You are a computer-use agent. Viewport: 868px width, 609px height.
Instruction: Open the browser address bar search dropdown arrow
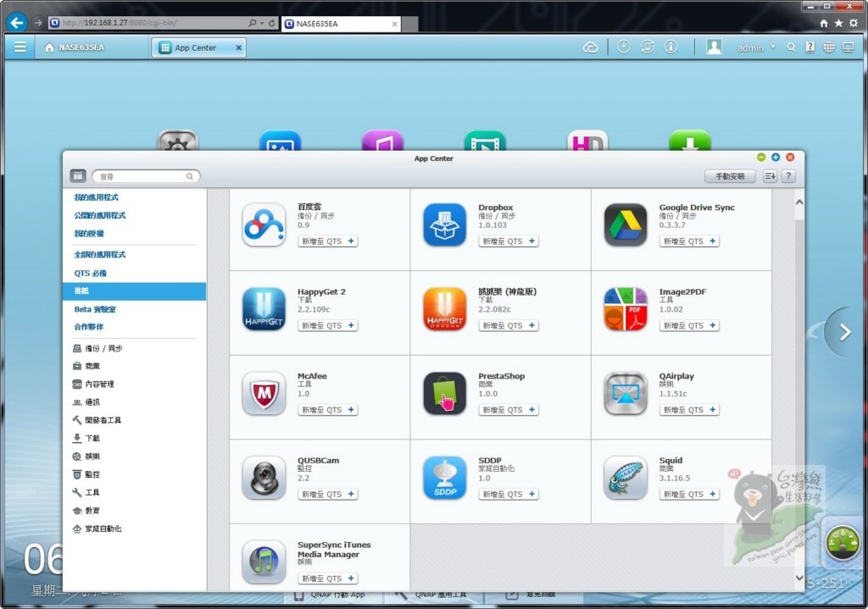click(262, 23)
